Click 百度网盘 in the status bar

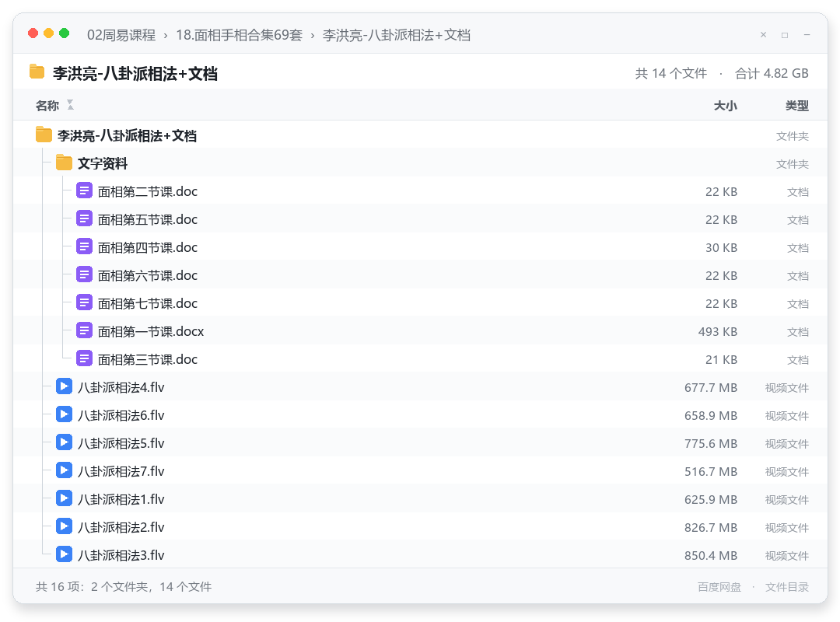(x=719, y=587)
